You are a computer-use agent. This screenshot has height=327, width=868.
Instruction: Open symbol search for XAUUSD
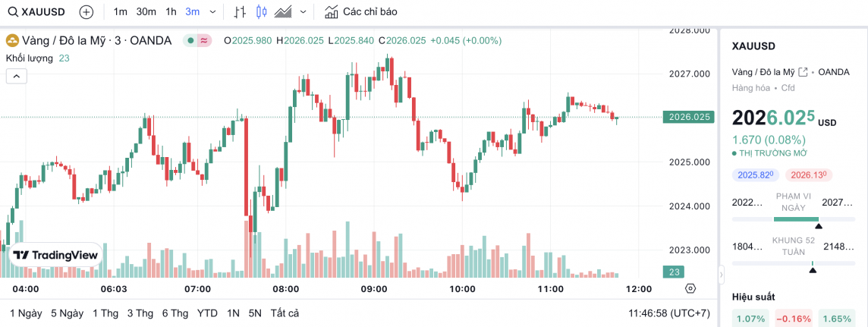tap(38, 12)
